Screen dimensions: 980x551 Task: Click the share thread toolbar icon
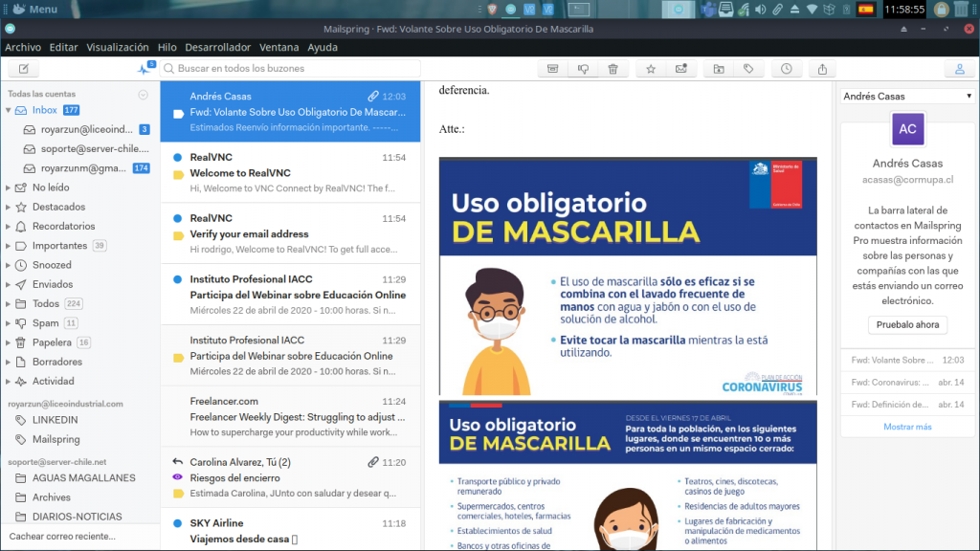(x=822, y=69)
